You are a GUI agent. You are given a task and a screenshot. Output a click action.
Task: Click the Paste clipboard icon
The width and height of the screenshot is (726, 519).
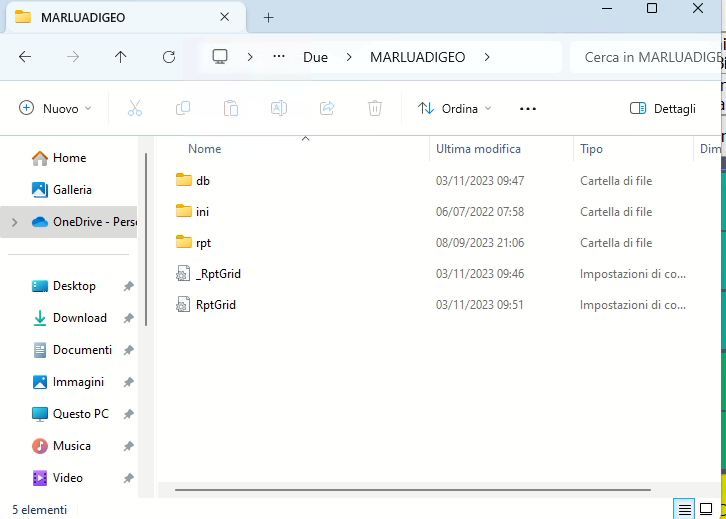pos(231,108)
